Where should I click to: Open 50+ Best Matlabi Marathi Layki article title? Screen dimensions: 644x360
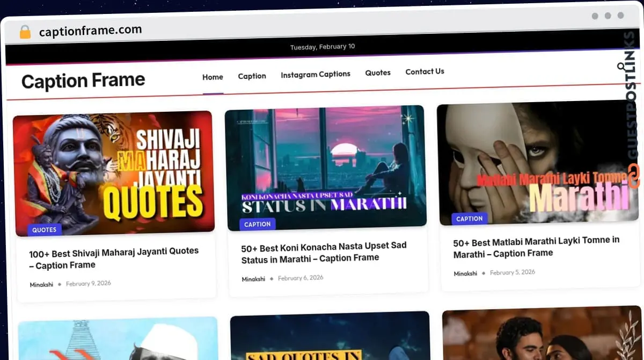coord(536,247)
